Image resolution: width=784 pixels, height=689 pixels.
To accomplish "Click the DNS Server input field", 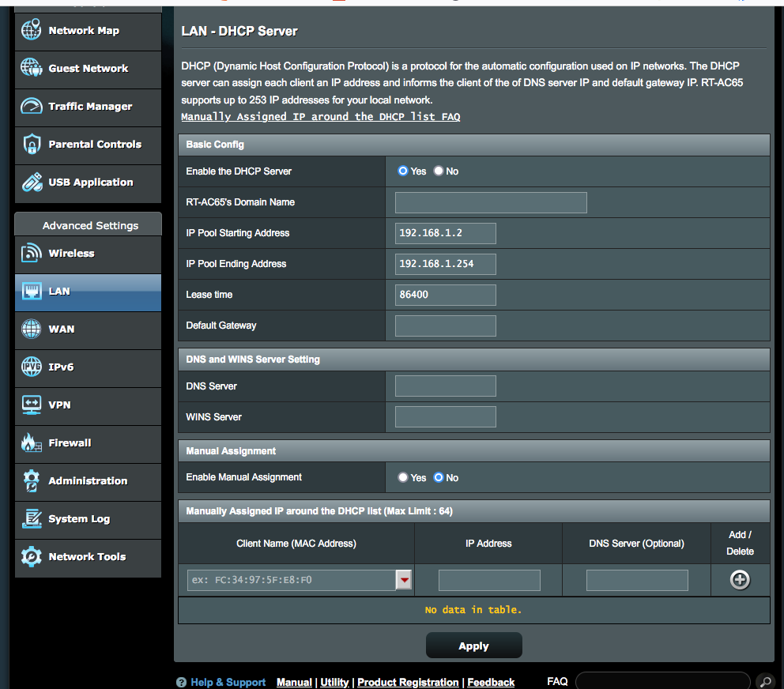I will pos(445,386).
